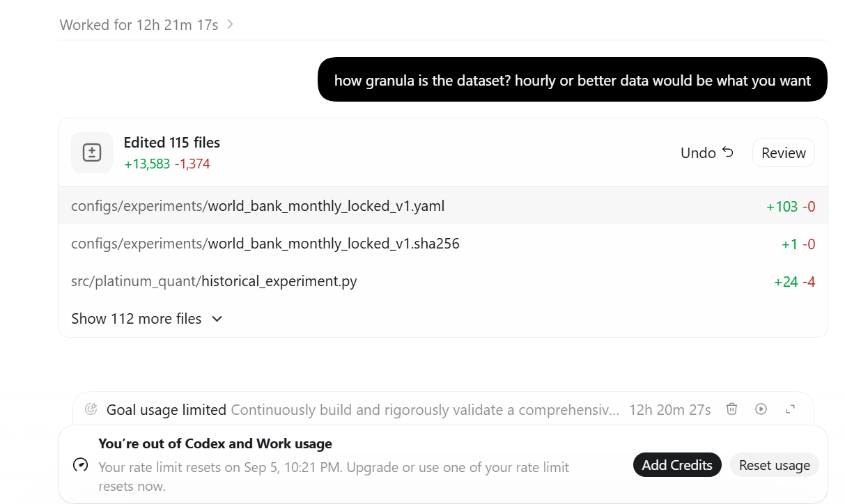Open the Review of edited files
The height and width of the screenshot is (504, 845).
[x=784, y=152]
